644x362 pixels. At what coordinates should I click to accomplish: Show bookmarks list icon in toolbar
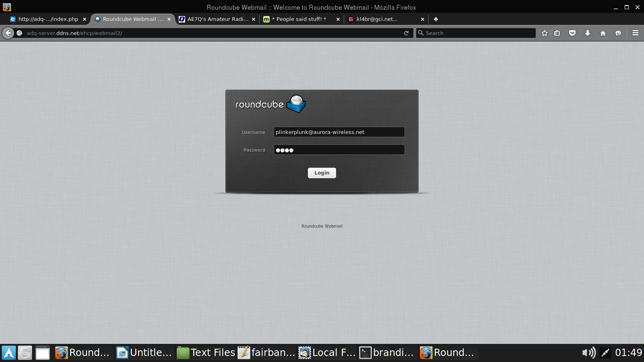tap(557, 33)
